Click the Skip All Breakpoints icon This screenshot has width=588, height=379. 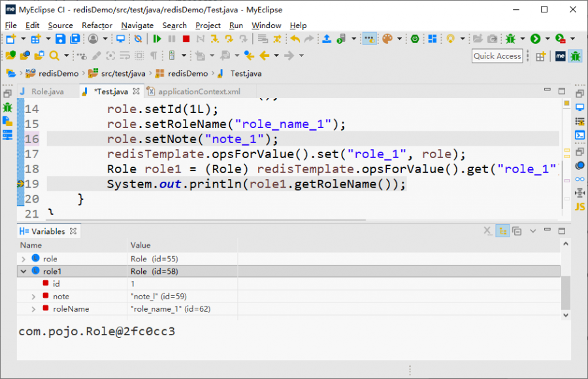(139, 40)
